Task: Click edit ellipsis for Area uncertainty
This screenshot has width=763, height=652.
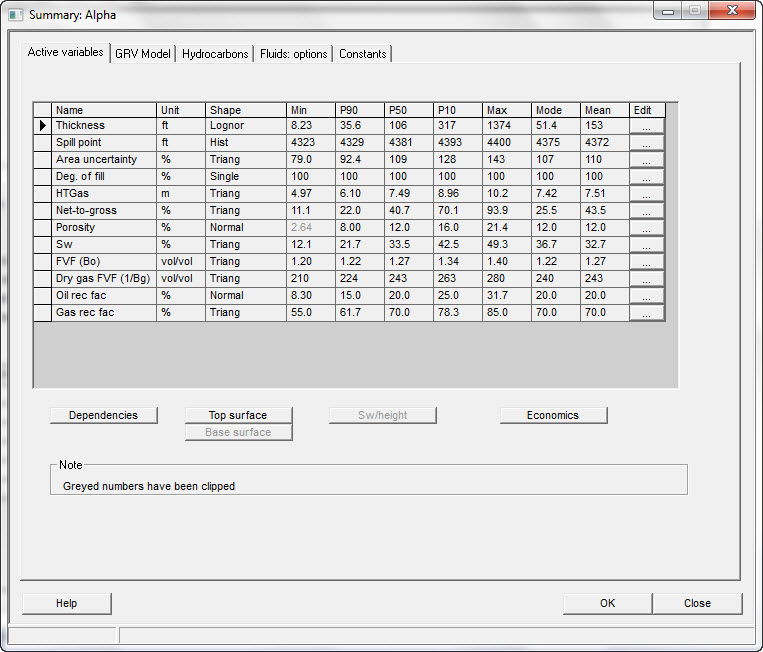Action: (x=647, y=160)
